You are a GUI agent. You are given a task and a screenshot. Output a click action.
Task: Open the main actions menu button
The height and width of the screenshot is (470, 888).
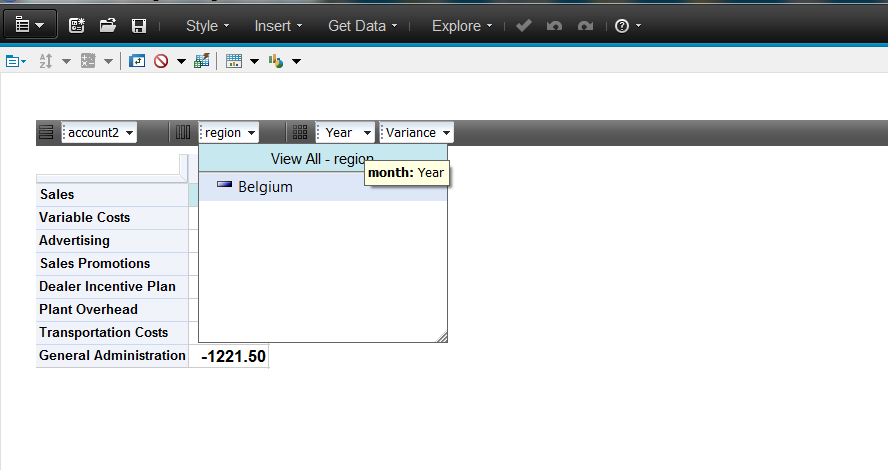click(x=30, y=25)
